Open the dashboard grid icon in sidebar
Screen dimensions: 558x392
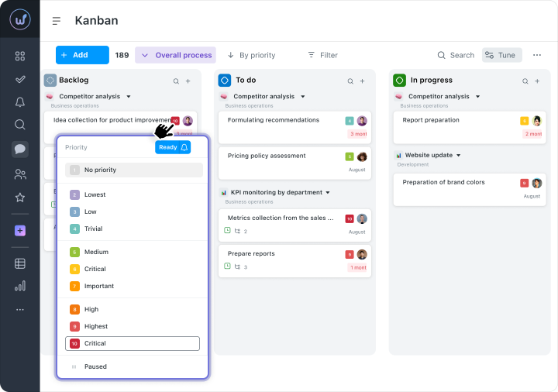(20, 56)
